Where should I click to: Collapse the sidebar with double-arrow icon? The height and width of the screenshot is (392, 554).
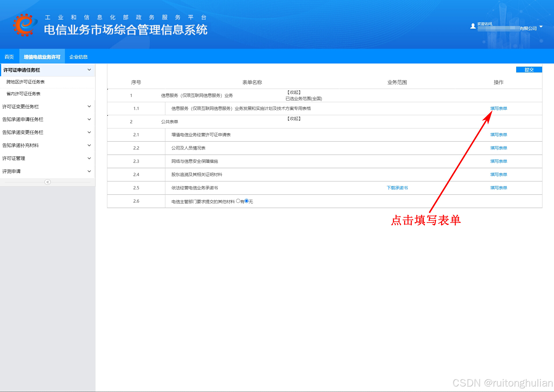[x=48, y=182]
